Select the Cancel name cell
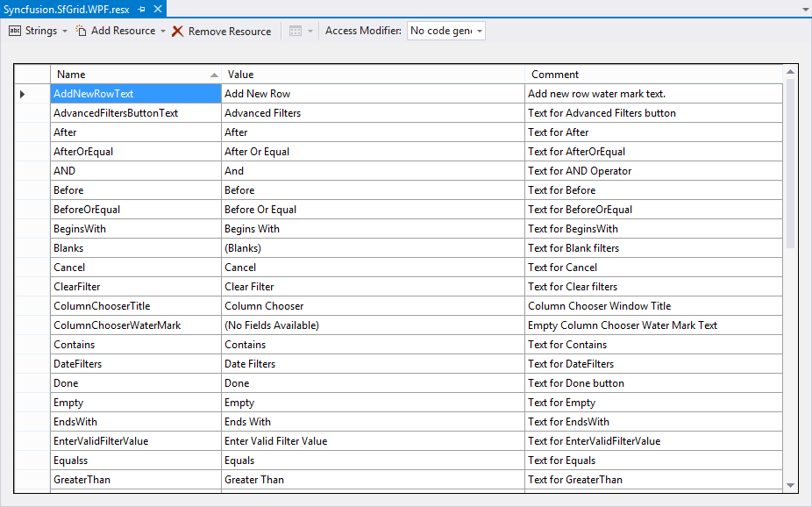This screenshot has width=812, height=507. click(x=136, y=268)
